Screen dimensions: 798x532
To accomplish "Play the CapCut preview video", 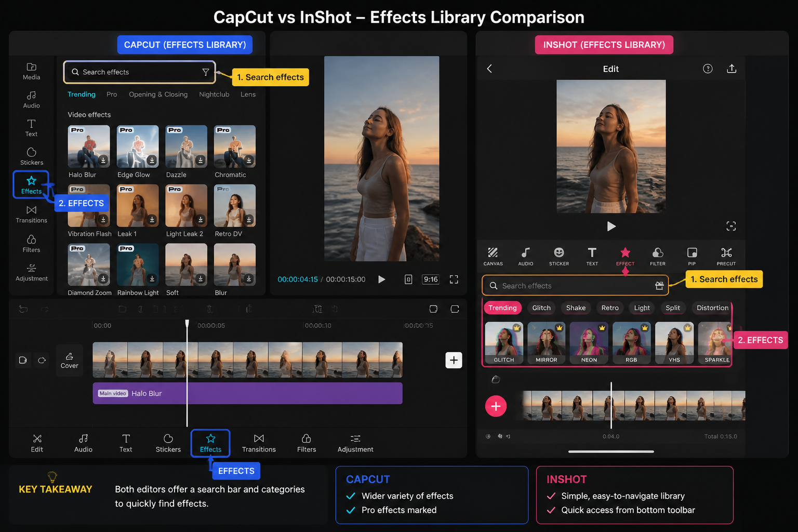I will click(x=382, y=280).
